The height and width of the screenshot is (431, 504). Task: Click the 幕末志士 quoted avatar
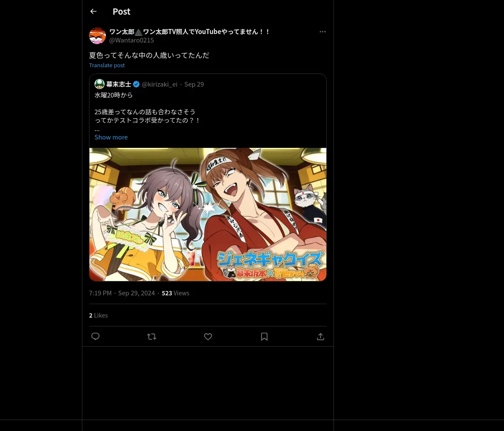[x=100, y=84]
